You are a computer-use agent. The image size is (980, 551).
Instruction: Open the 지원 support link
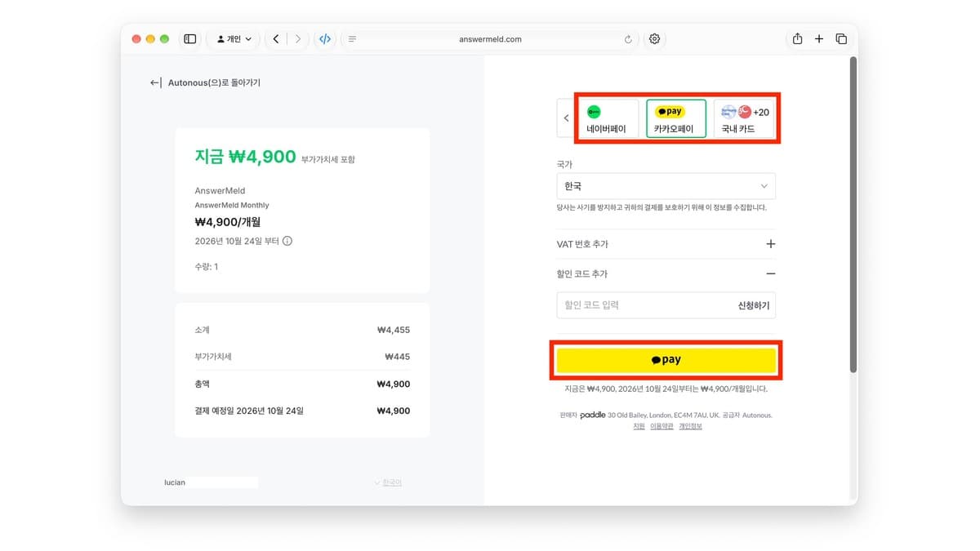pos(639,426)
